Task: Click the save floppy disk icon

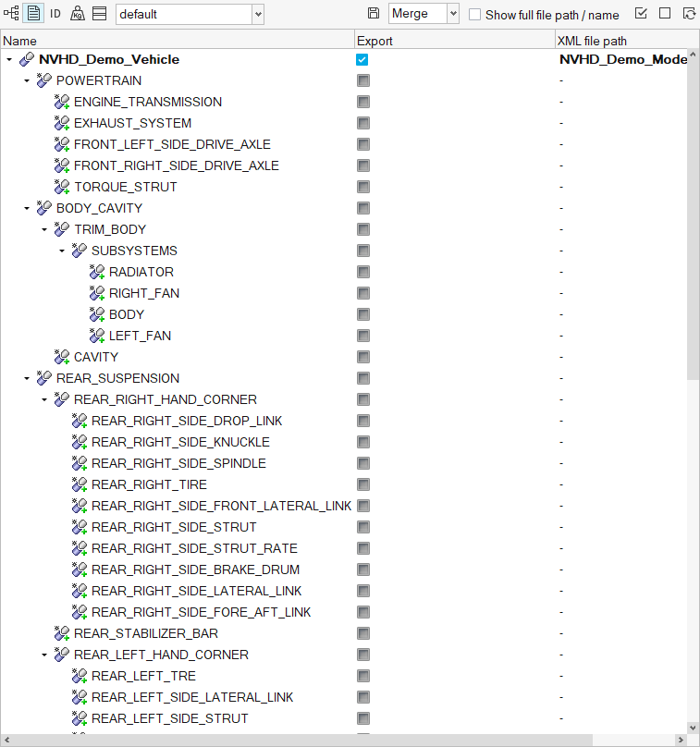Action: (x=374, y=13)
